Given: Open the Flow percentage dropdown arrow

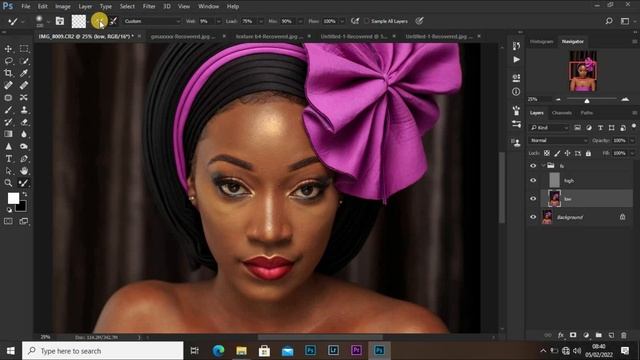Looking at the screenshot, I should click(342, 21).
